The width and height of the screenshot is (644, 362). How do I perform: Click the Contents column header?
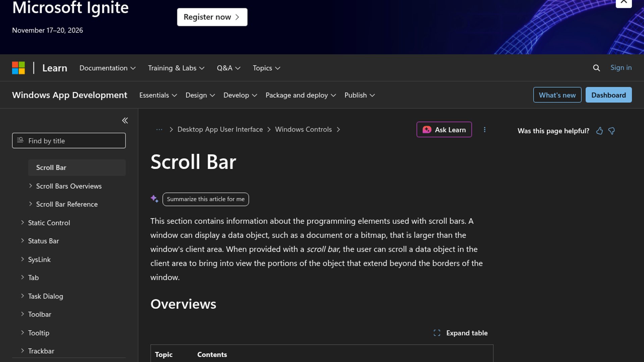212,355
